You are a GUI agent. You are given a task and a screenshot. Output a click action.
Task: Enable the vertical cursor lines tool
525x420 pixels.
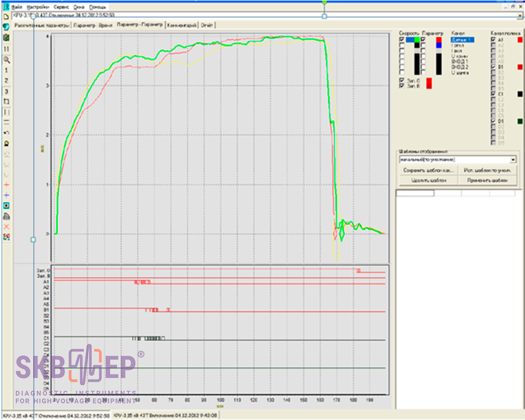click(6, 112)
